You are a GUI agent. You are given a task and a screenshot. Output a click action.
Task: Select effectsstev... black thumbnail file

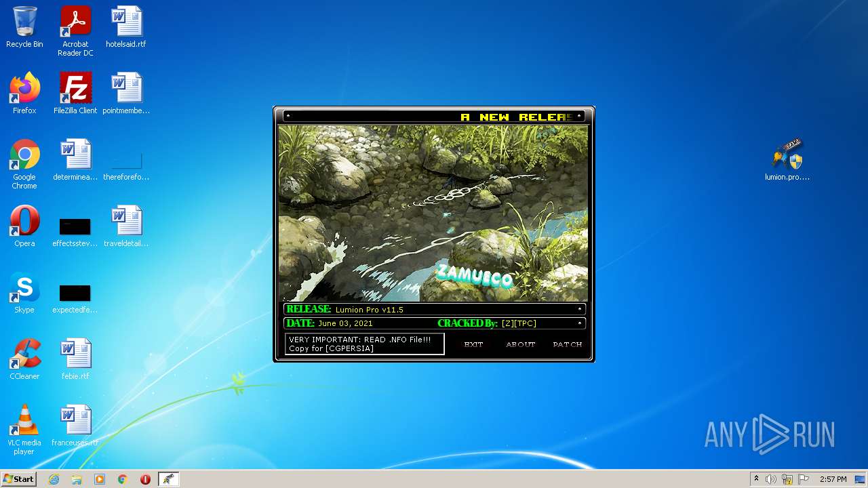tap(75, 232)
